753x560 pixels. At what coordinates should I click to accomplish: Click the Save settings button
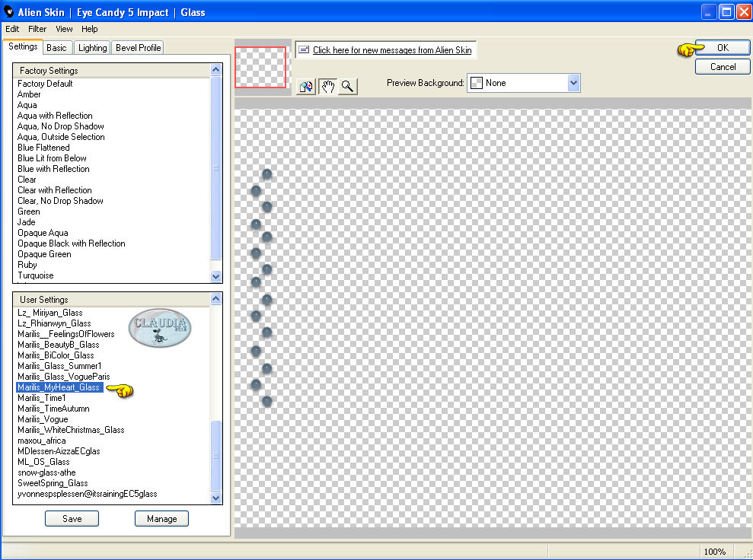pyautogui.click(x=72, y=519)
